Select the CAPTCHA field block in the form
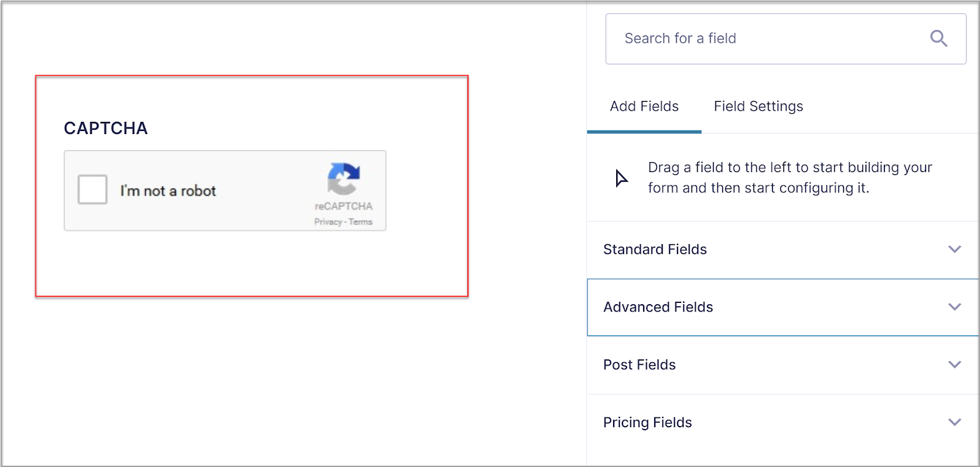This screenshot has width=980, height=467. click(252, 186)
